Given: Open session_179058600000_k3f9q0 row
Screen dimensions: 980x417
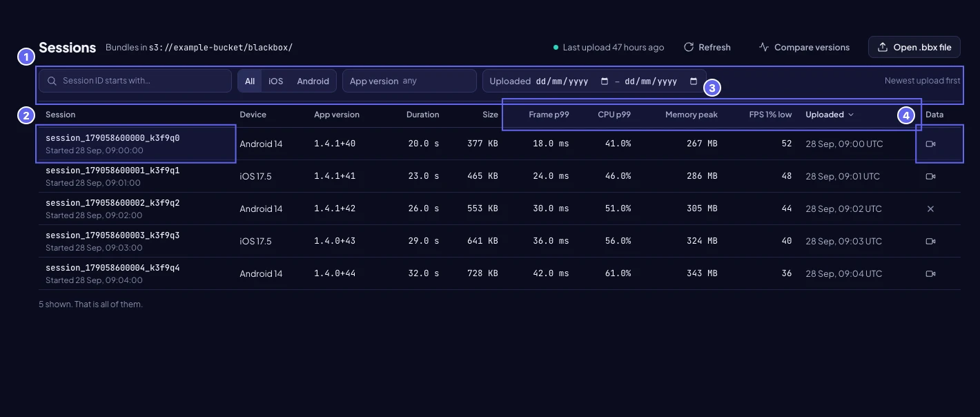Looking at the screenshot, I should 500,144.
